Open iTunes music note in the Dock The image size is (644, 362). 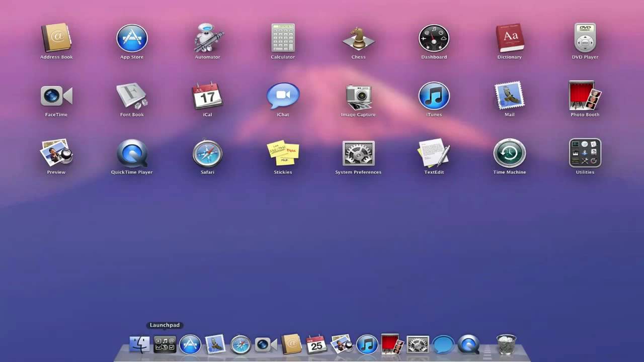click(367, 344)
